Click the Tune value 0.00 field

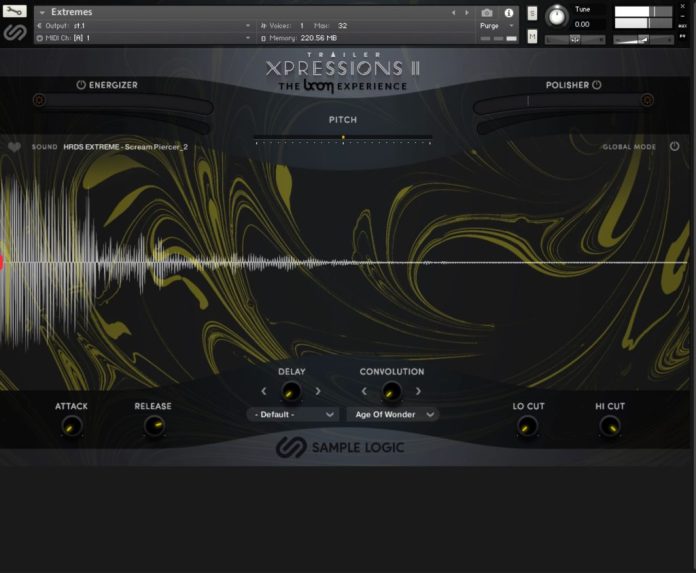coord(582,24)
